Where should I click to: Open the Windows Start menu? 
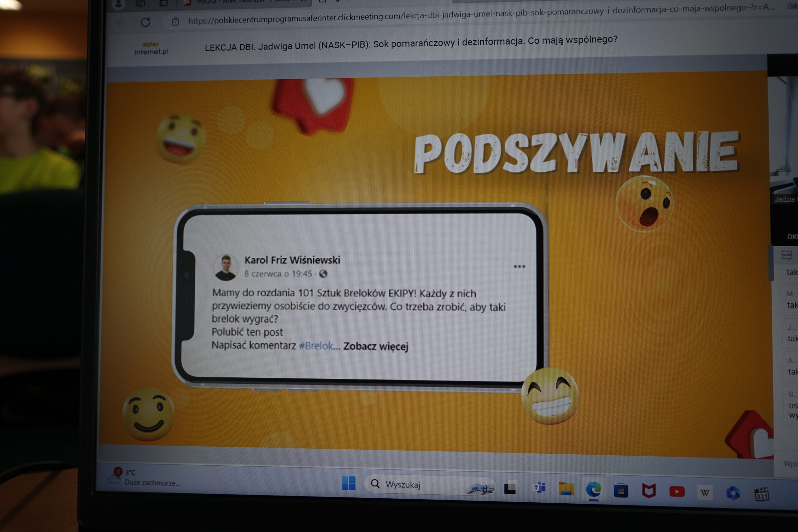tap(348, 483)
